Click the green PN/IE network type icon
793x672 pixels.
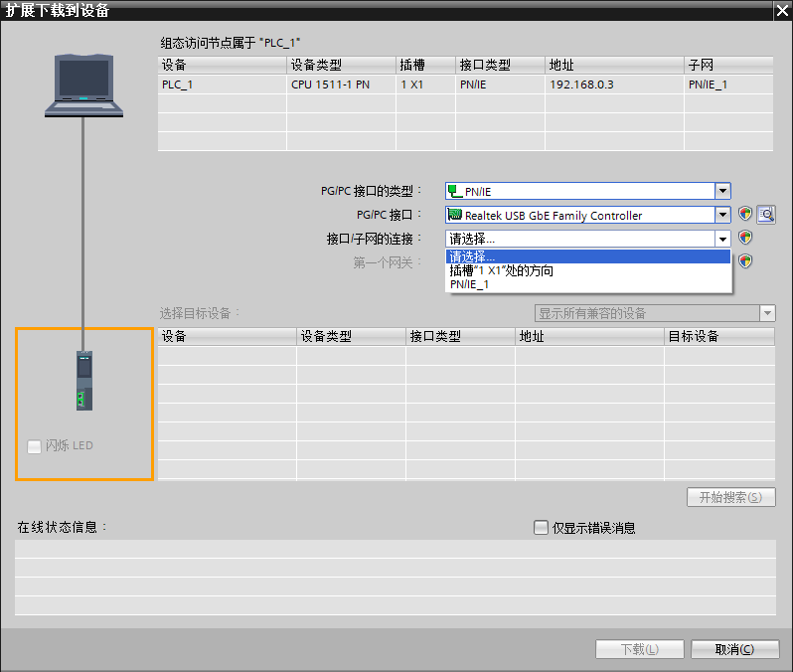tap(455, 191)
